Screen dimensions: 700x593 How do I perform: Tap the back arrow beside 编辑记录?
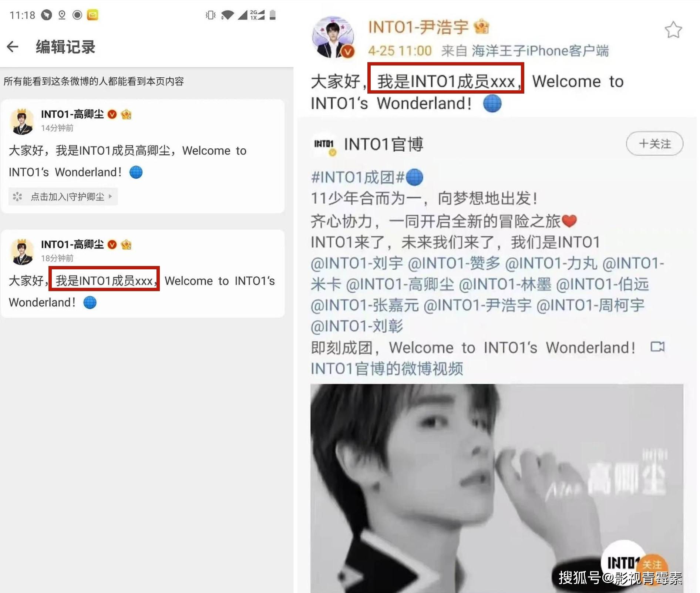point(13,47)
